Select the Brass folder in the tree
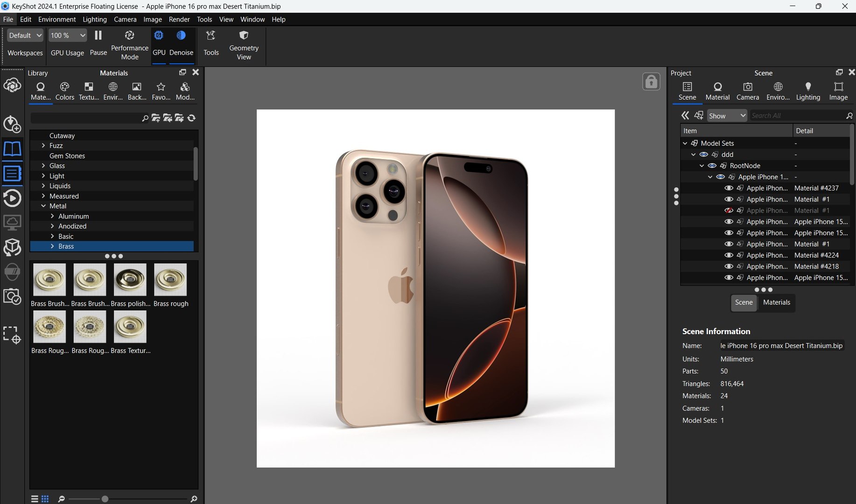The width and height of the screenshot is (856, 504). pyautogui.click(x=112, y=246)
